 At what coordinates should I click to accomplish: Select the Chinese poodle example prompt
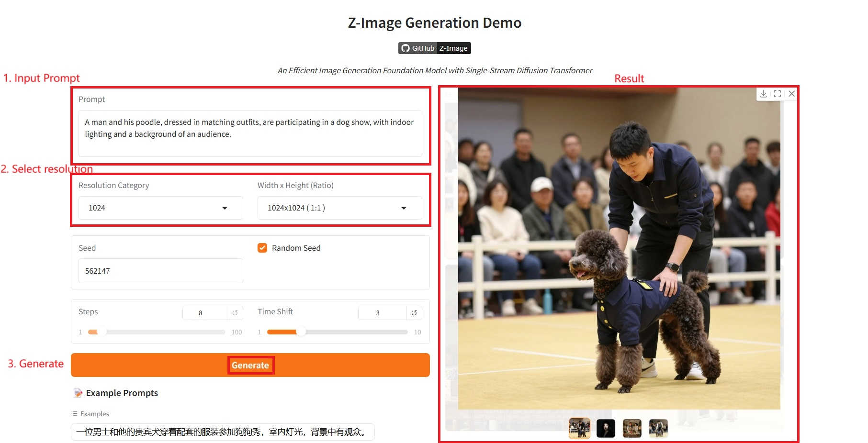[x=222, y=432]
